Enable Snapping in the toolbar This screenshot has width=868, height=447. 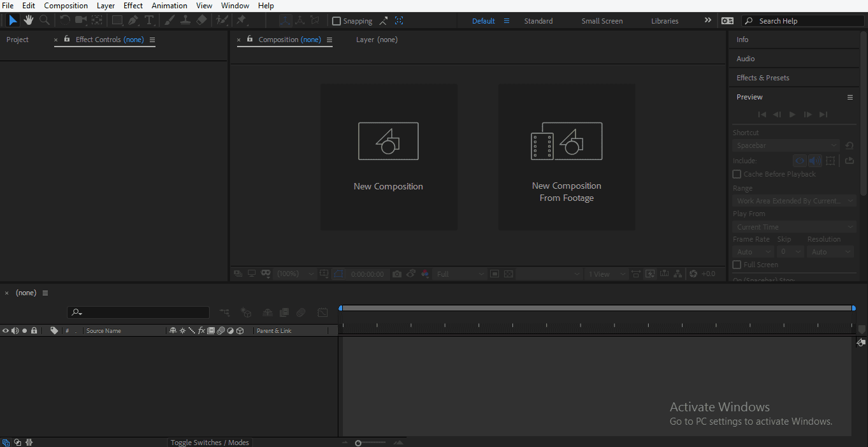coord(336,20)
